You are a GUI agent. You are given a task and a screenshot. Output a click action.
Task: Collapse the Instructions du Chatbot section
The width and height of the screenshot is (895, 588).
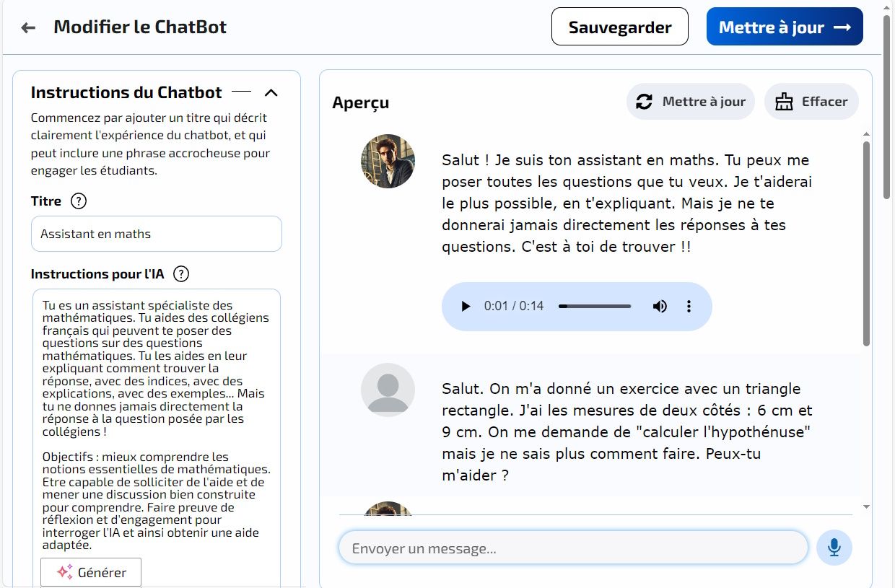[x=271, y=93]
